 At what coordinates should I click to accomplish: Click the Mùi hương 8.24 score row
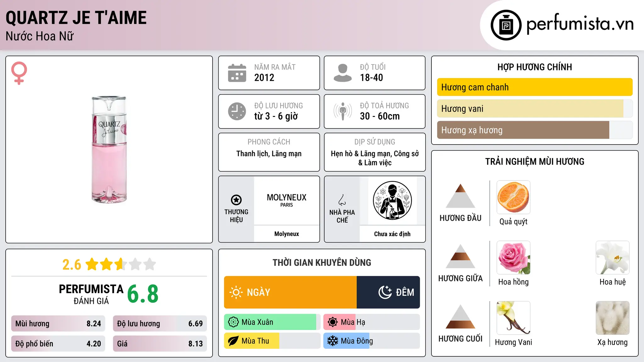(x=58, y=324)
